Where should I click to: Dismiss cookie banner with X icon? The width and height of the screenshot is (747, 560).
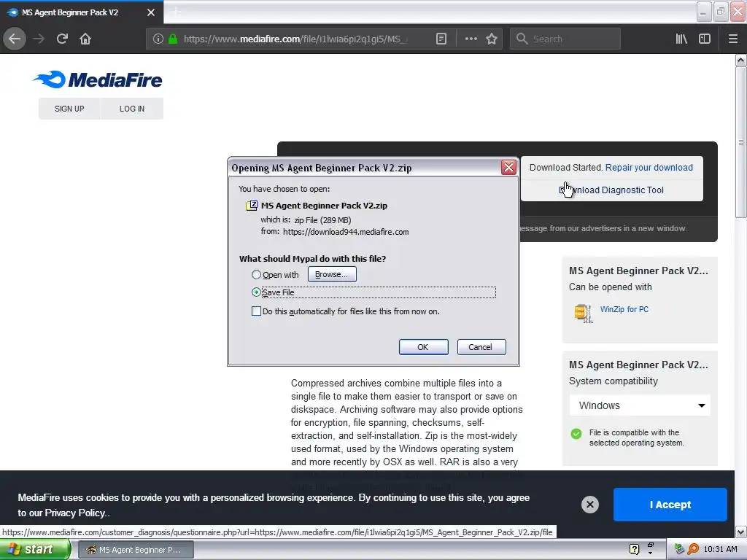tap(589, 505)
